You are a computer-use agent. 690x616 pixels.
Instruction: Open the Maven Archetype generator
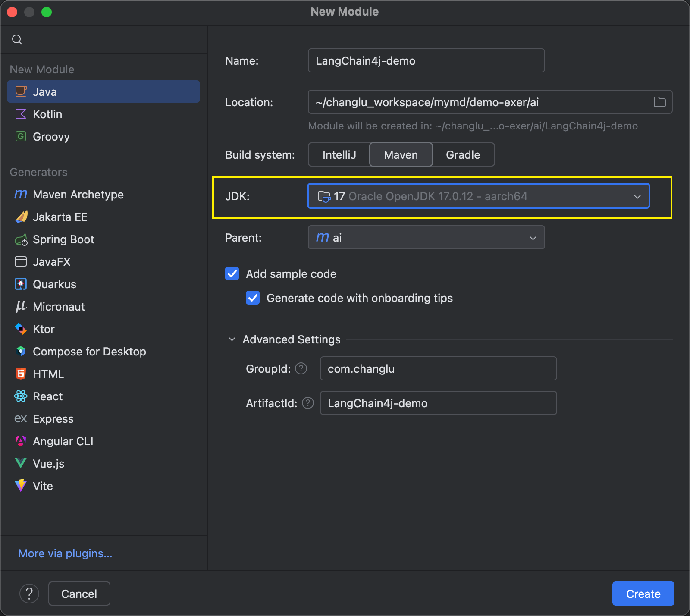pyautogui.click(x=103, y=194)
